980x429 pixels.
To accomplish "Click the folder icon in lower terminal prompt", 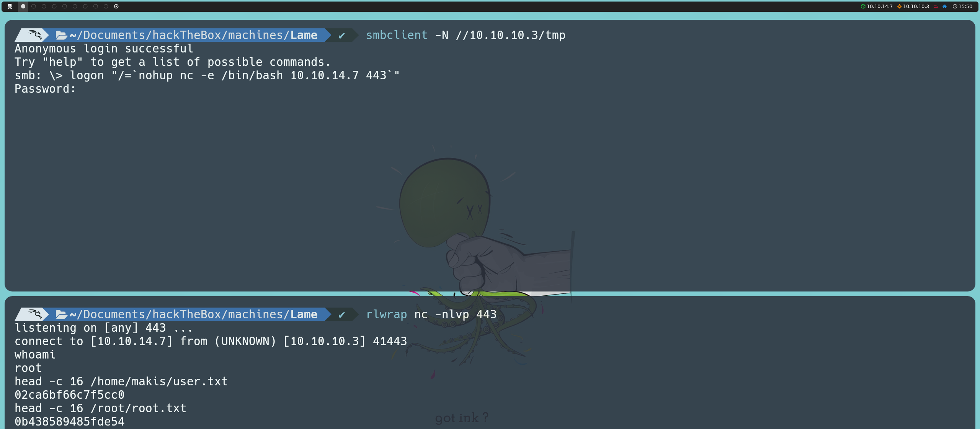I will click(x=61, y=314).
